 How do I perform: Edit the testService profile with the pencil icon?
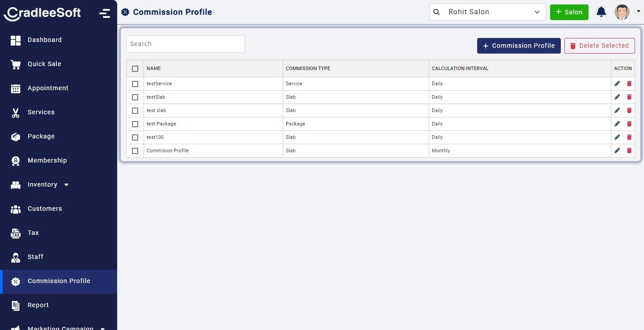pyautogui.click(x=617, y=84)
